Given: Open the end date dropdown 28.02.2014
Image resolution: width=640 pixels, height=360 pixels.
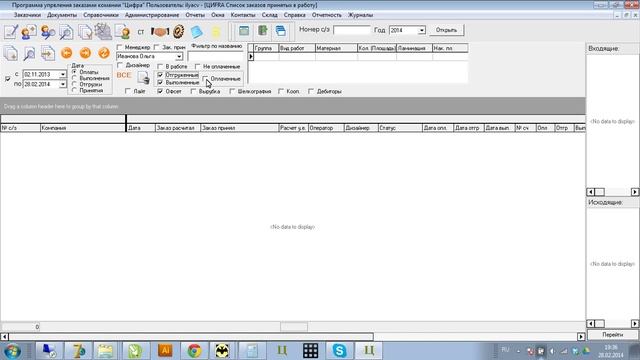Looking at the screenshot, I should click(62, 84).
